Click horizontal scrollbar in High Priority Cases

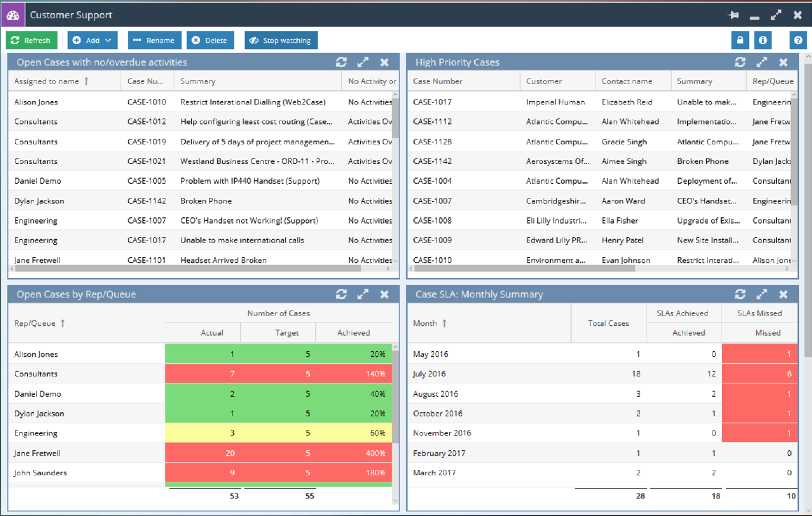[524, 269]
